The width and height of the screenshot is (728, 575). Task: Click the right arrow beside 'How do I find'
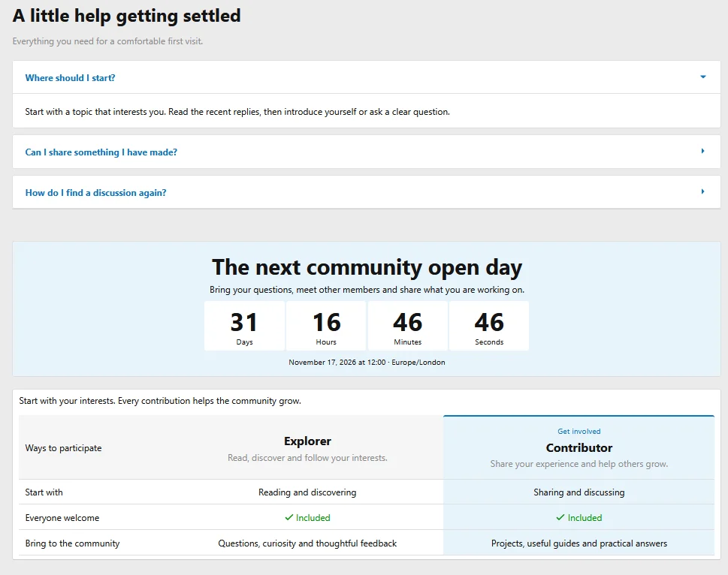703,191
